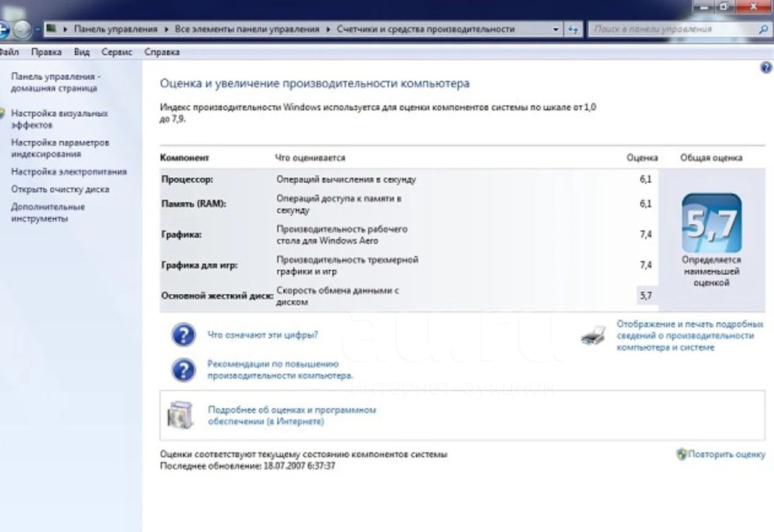
Task: Open the 'Справка' menu
Action: [x=162, y=52]
